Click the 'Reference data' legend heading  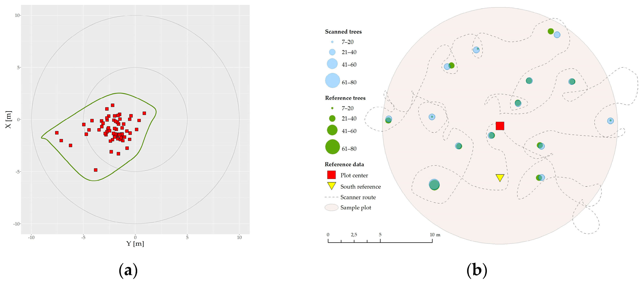coord(344,164)
